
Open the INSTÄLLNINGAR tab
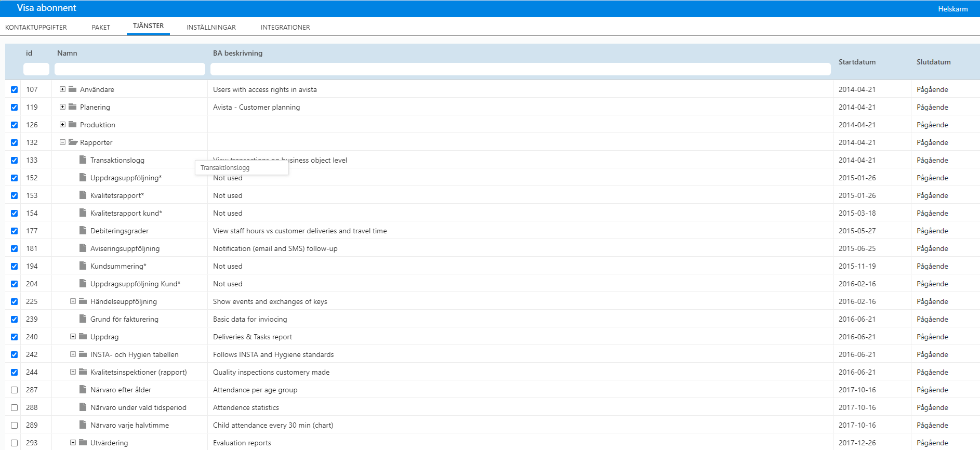(x=211, y=27)
